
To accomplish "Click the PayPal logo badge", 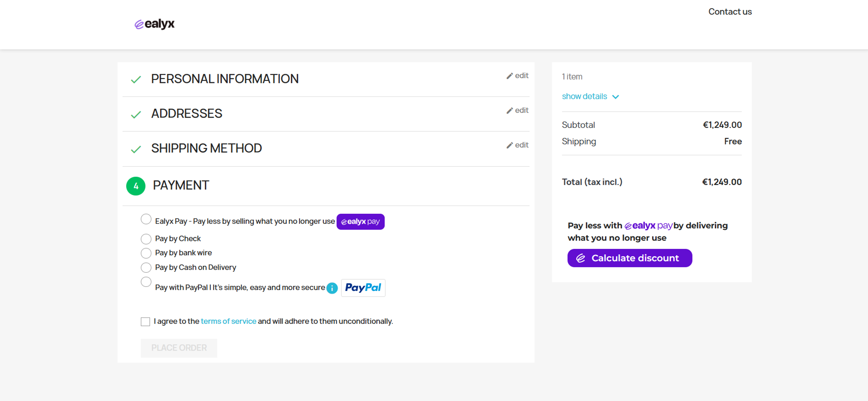I will [363, 287].
